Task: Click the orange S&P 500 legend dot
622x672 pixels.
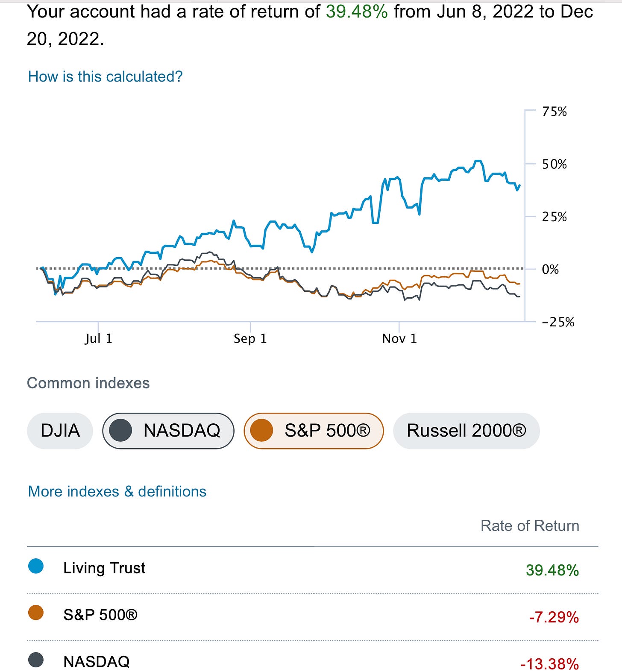Action: [x=36, y=613]
